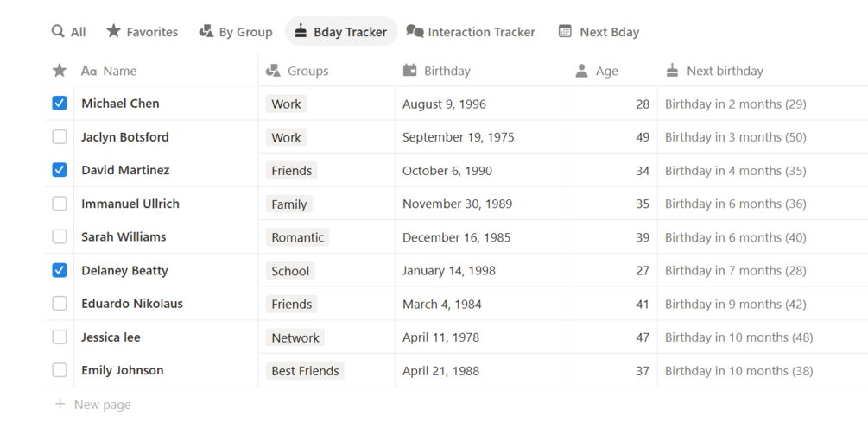This screenshot has width=868, height=434.
Task: Click the chat bubbles icon on Interaction Tracker
Action: 415,32
